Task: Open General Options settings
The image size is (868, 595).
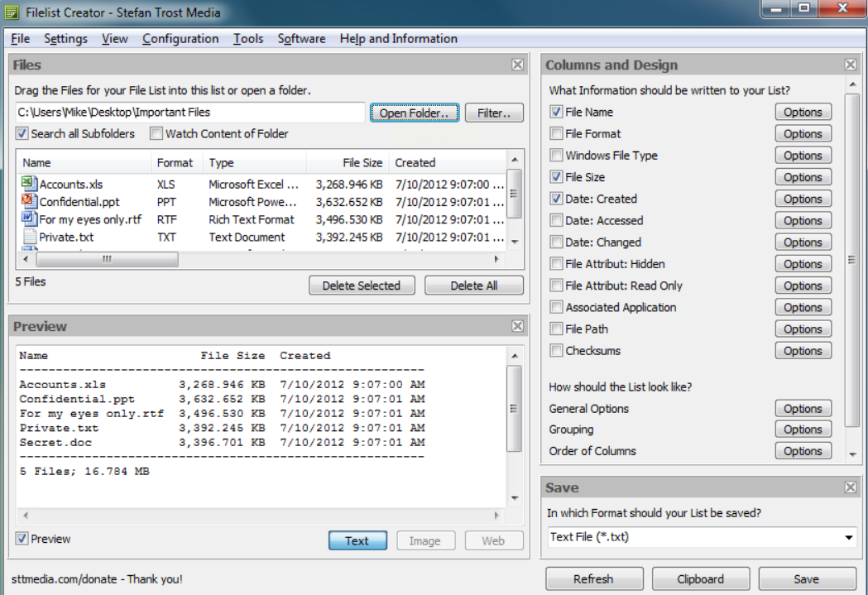Action: click(803, 408)
